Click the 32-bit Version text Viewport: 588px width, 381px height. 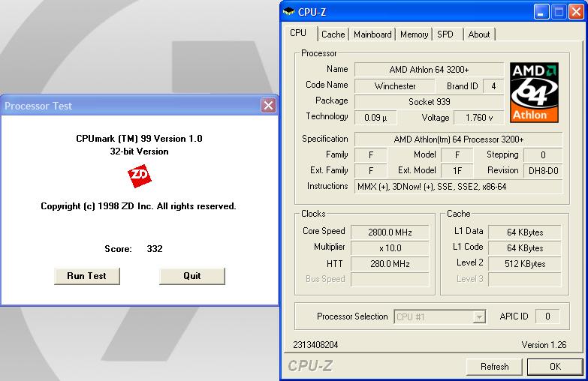click(x=139, y=151)
